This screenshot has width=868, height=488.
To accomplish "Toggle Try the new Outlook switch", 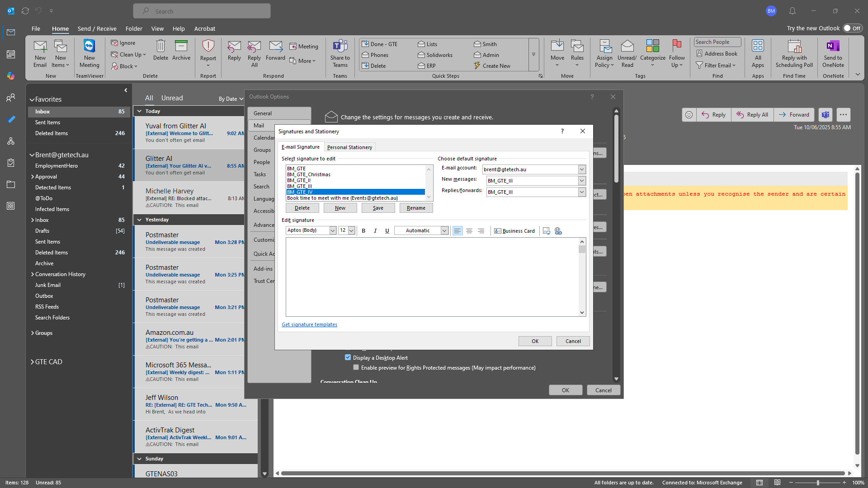I will [853, 28].
